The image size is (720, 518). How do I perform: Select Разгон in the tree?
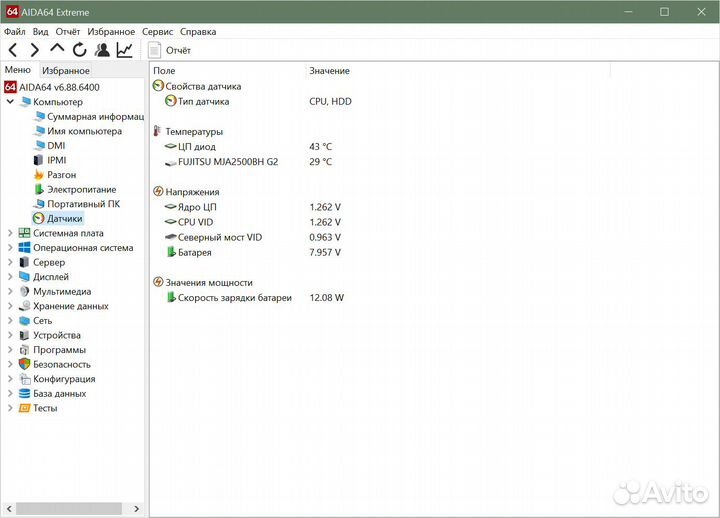tap(61, 175)
